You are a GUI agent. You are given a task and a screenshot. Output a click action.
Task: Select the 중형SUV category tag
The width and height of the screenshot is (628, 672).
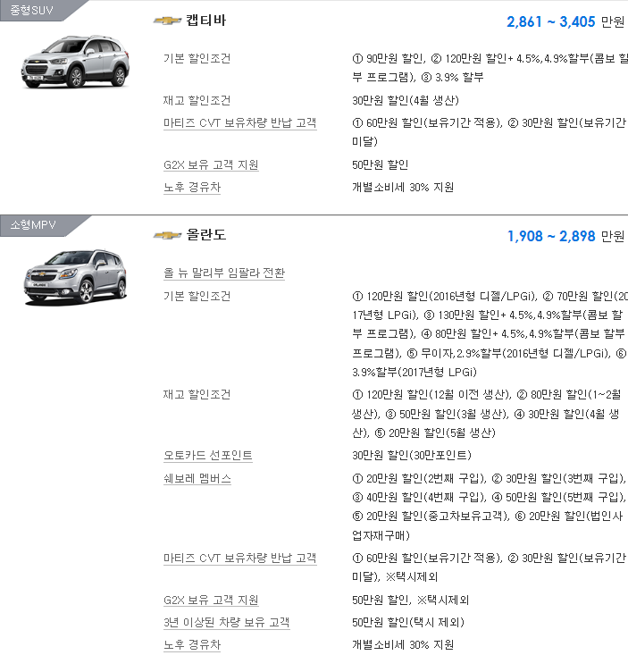31,11
